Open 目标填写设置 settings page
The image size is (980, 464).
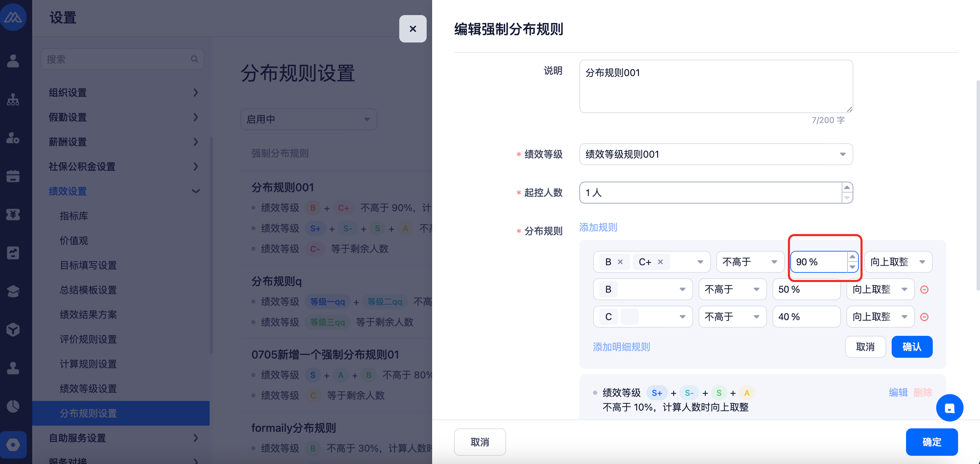88,265
